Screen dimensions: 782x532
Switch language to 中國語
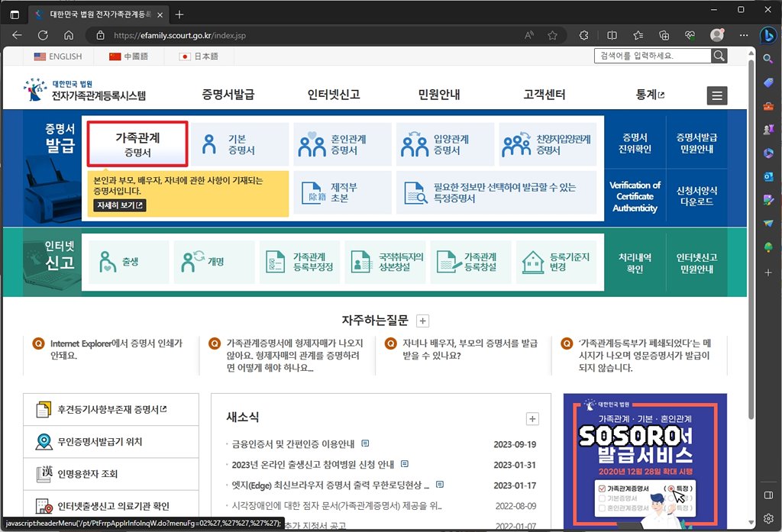coord(128,56)
